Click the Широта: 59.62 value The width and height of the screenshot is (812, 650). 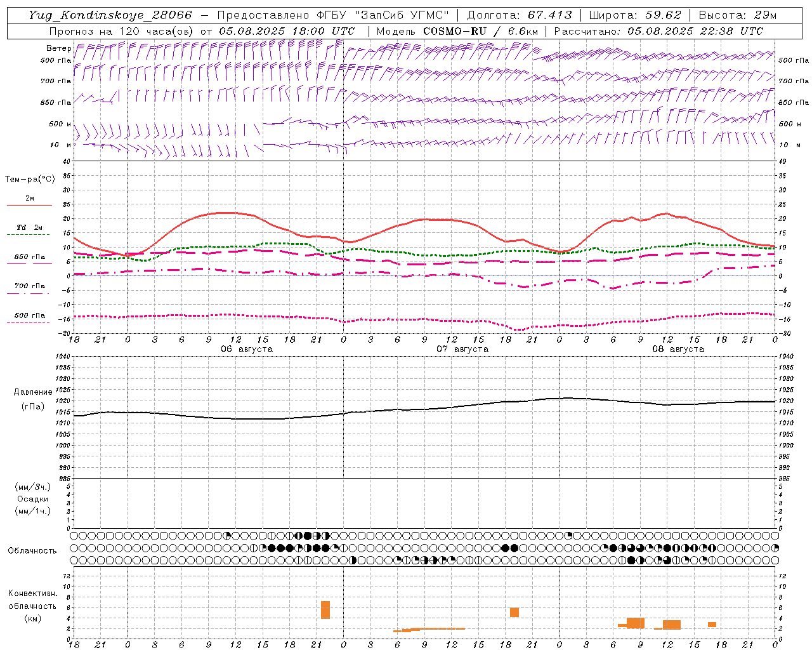click(635, 15)
